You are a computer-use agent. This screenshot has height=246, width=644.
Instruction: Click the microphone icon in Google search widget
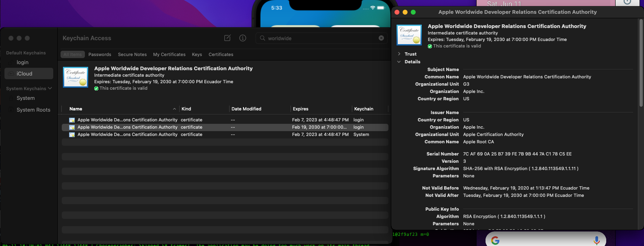click(596, 240)
